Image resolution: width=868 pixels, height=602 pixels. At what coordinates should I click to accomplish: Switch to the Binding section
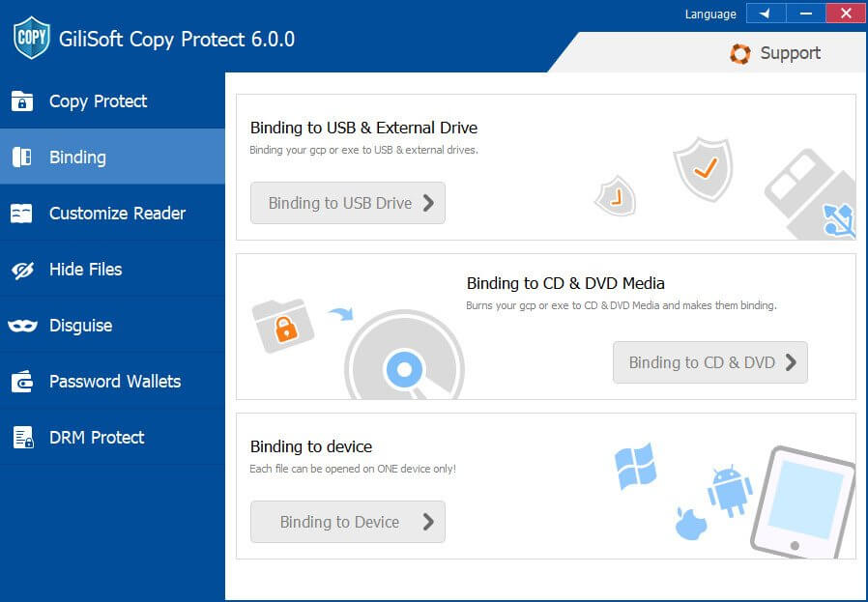point(77,158)
